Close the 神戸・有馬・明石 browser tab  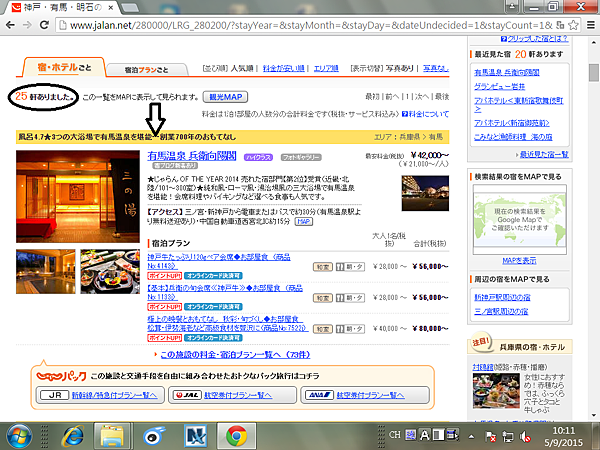pyautogui.click(x=111, y=7)
